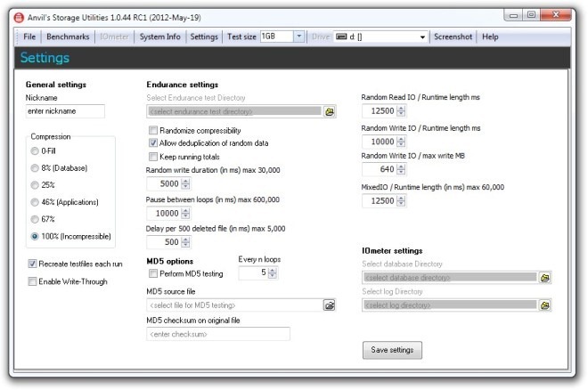Click the Screenshot toolbar button

click(453, 37)
